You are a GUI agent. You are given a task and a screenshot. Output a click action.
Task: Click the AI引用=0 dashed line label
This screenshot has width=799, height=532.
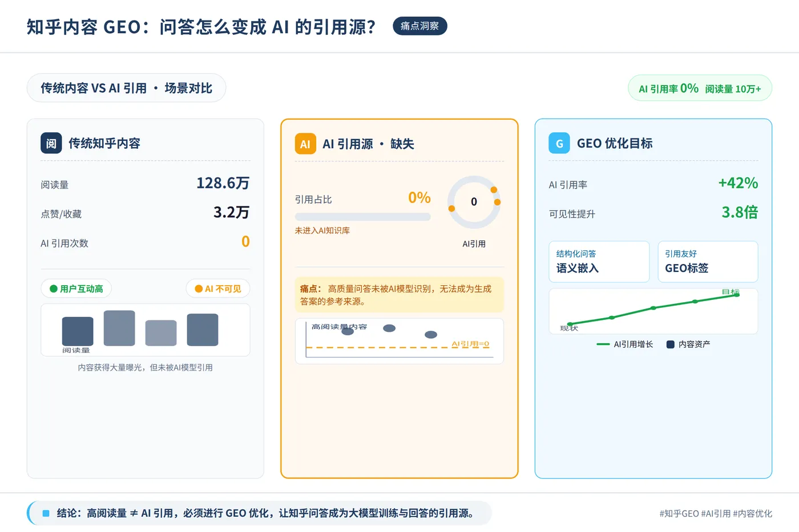[x=470, y=344]
